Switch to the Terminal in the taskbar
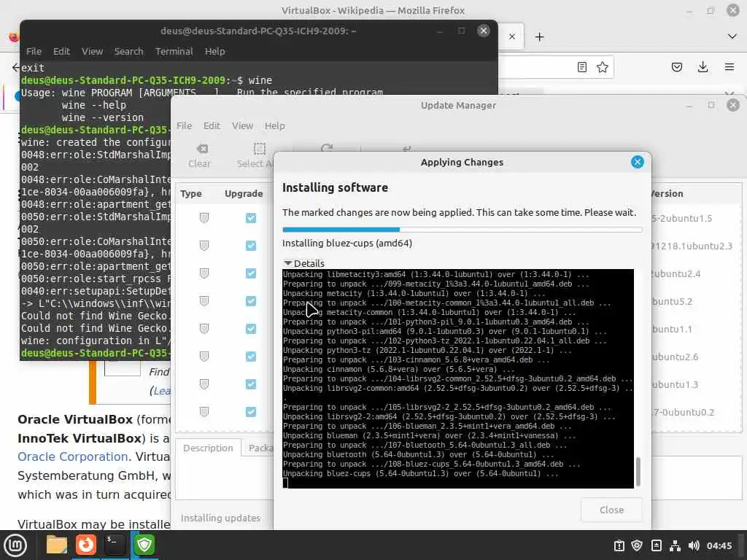 (x=115, y=545)
